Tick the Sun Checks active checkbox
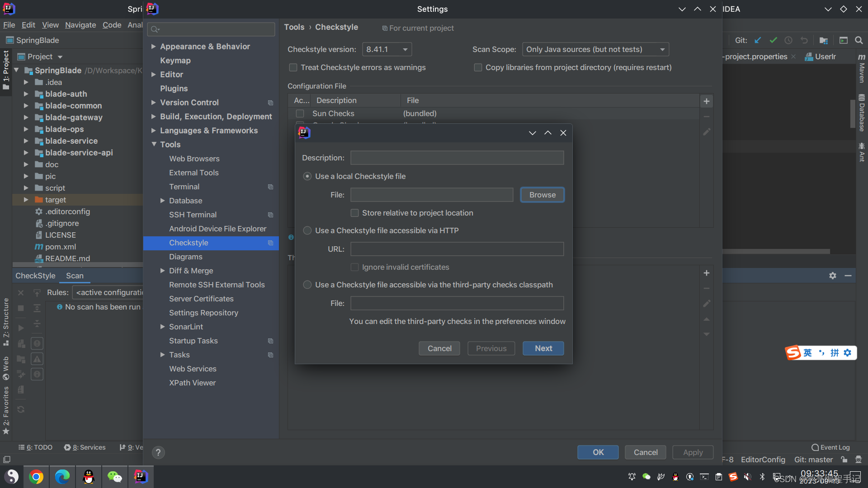The height and width of the screenshot is (488, 868). (300, 113)
